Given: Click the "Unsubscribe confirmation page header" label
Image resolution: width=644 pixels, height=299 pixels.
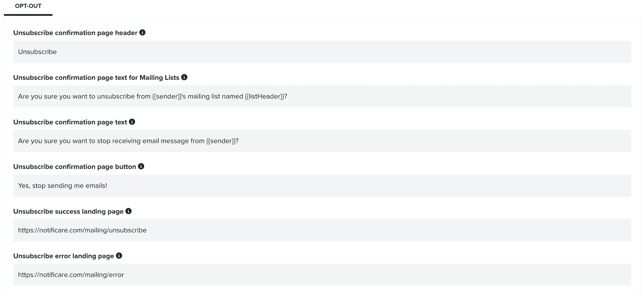Looking at the screenshot, I should tap(75, 33).
